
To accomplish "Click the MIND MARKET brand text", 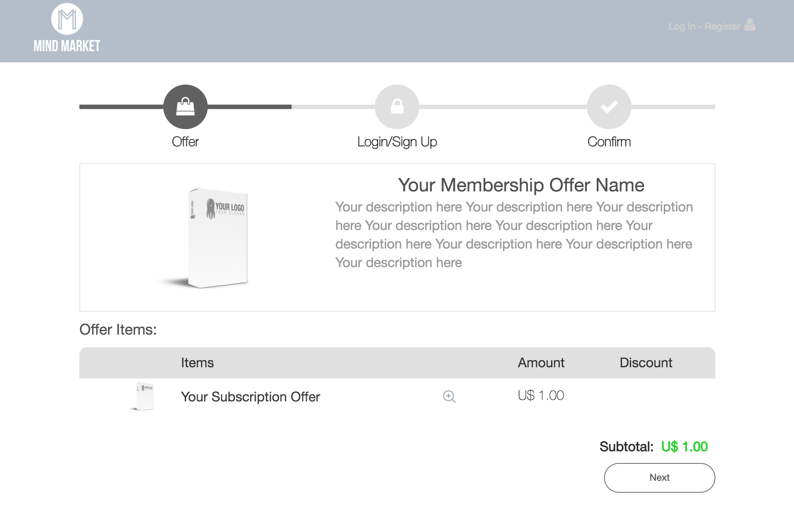I will click(x=67, y=46).
